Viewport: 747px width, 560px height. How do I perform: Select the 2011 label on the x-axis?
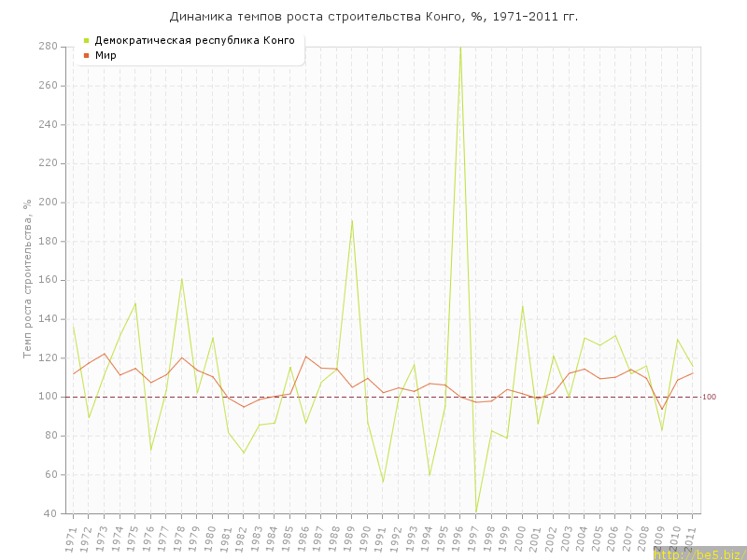(x=690, y=539)
